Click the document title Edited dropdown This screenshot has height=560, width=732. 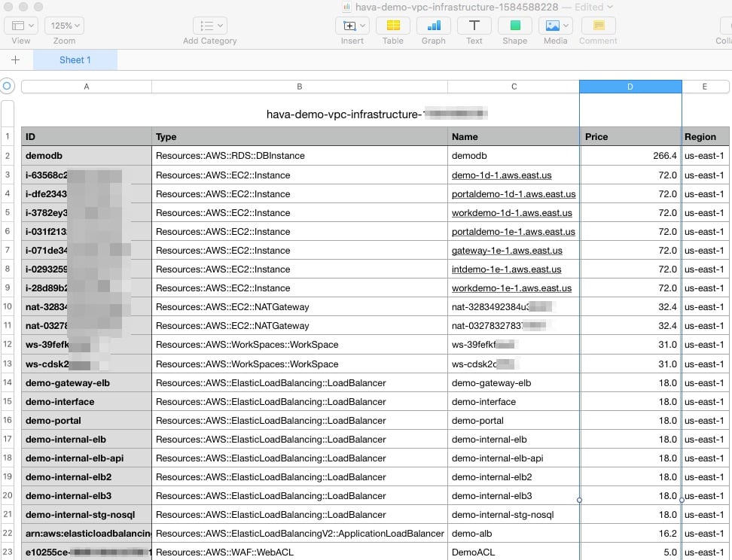pos(593,7)
